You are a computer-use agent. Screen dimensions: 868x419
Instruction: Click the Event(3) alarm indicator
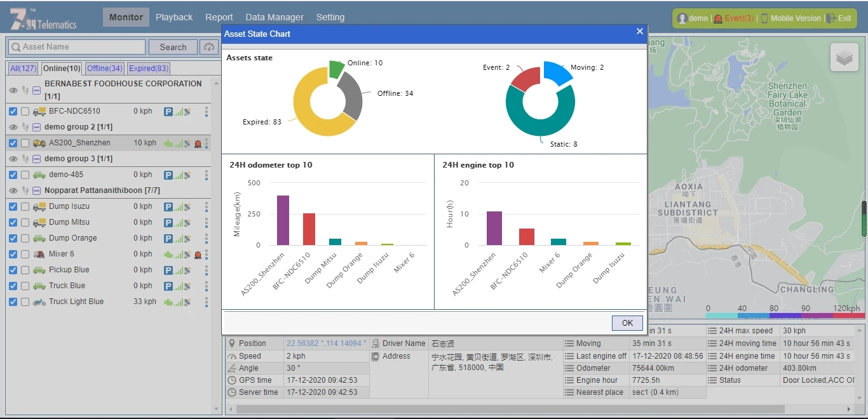(x=735, y=18)
